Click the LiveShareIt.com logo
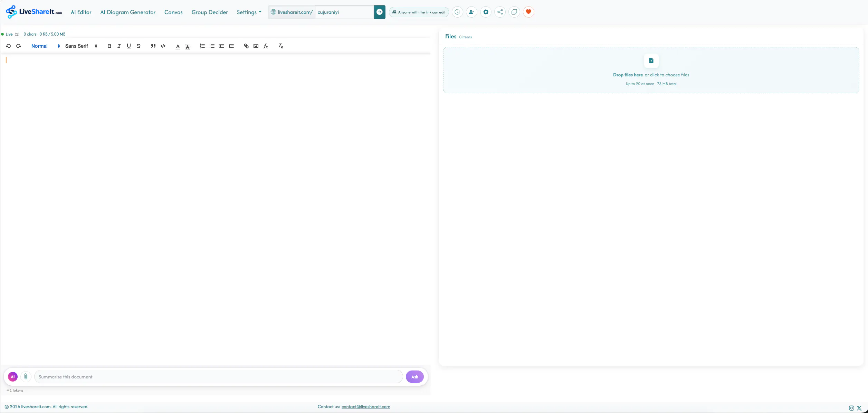 pyautogui.click(x=34, y=12)
